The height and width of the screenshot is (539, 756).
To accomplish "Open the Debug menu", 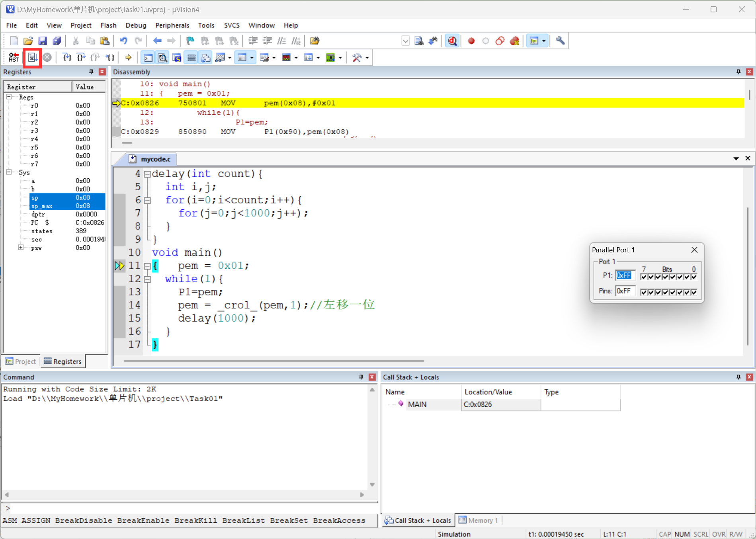I will (x=136, y=25).
